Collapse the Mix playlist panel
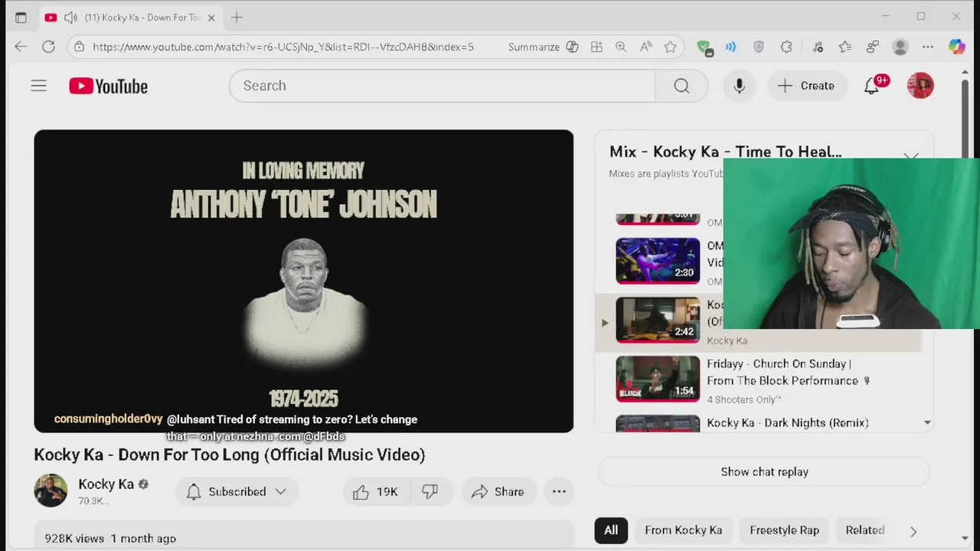The height and width of the screenshot is (551, 980). point(911,155)
